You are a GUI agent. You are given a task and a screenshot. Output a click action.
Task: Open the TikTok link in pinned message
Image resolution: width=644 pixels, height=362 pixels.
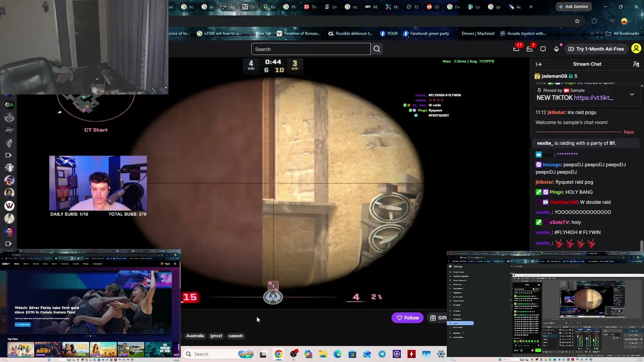(x=593, y=98)
